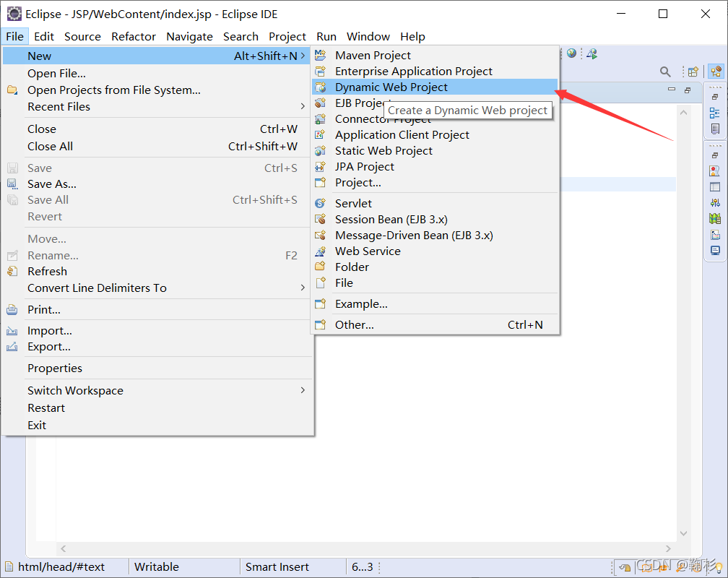Create a new Servlet
Screen dimensions: 728x578
point(435,203)
